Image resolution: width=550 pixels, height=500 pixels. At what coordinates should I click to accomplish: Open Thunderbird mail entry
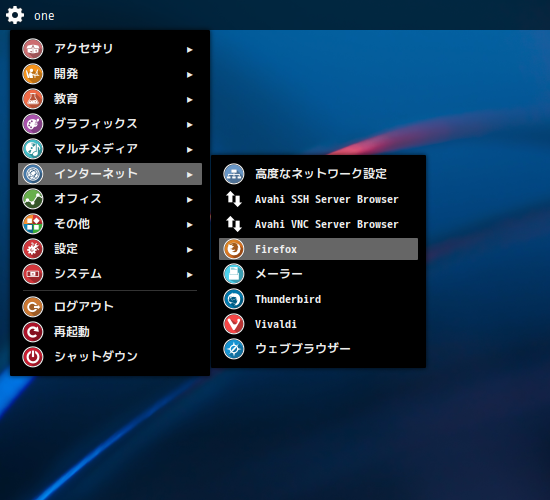318,299
